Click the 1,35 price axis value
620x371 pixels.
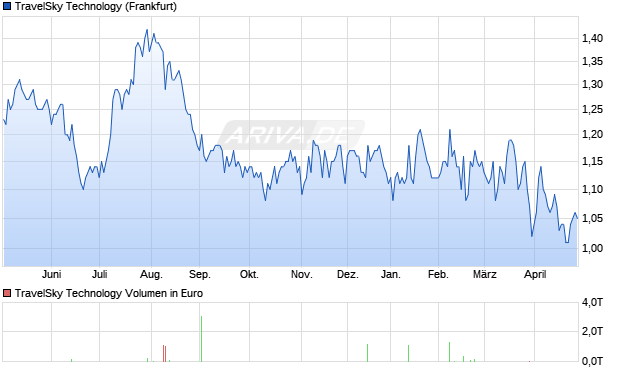pyautogui.click(x=592, y=61)
